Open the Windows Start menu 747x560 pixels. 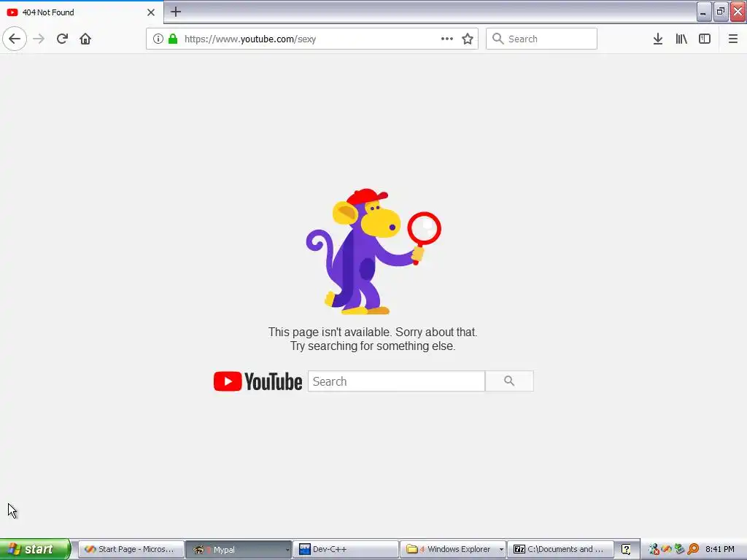[x=35, y=549]
